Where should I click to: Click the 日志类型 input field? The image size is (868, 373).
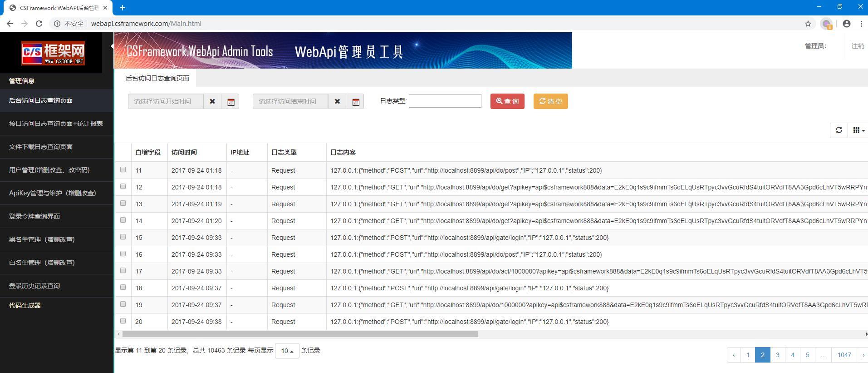445,101
